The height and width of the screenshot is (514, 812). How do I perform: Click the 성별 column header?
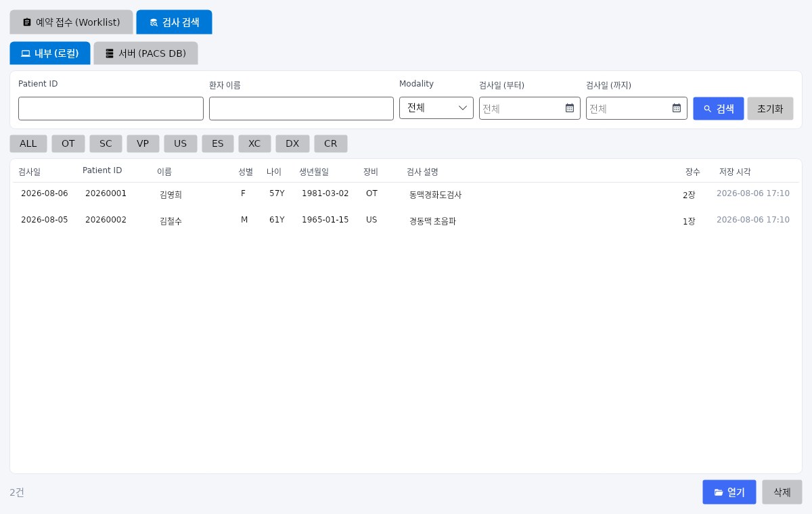tap(246, 172)
